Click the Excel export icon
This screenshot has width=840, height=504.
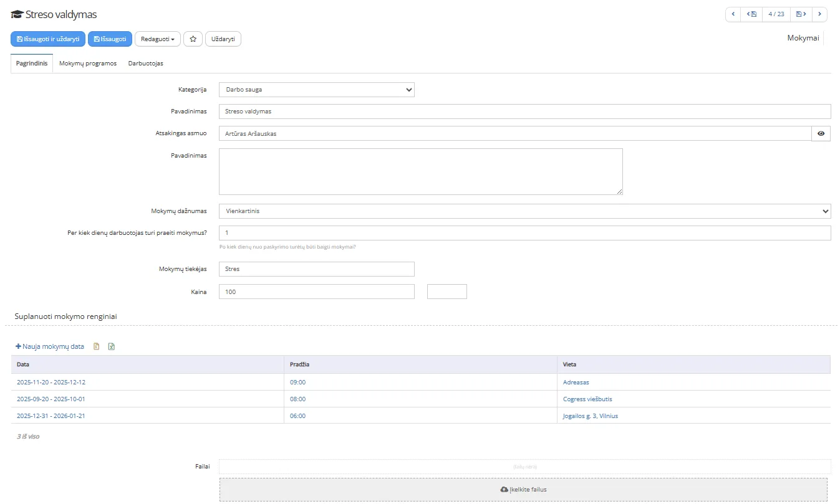[x=112, y=346]
